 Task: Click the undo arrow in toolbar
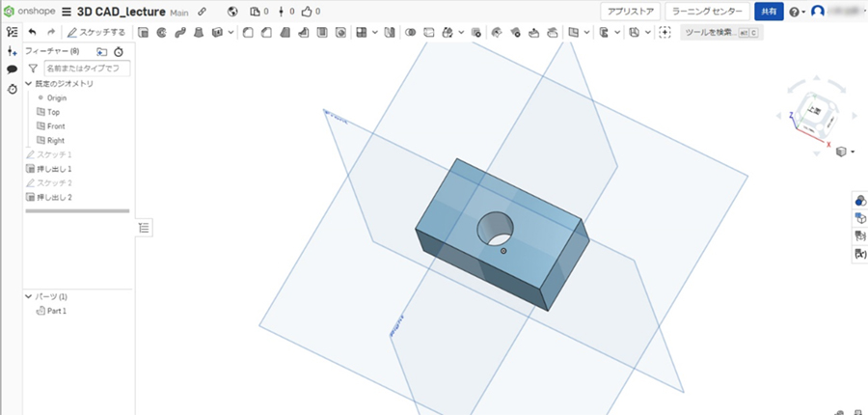click(x=32, y=32)
